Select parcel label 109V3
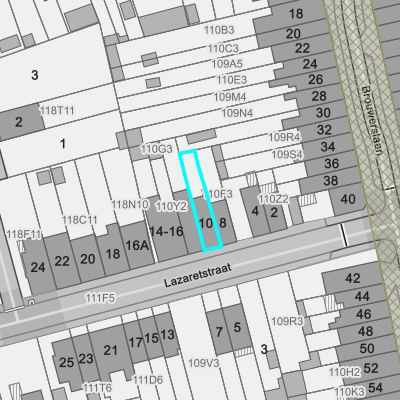The height and width of the screenshot is (400, 400). click(x=204, y=363)
